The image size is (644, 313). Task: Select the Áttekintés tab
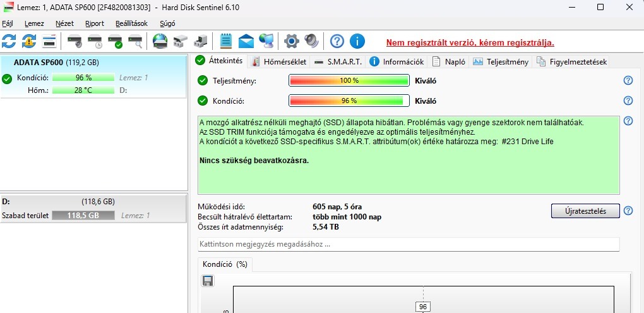(219, 61)
